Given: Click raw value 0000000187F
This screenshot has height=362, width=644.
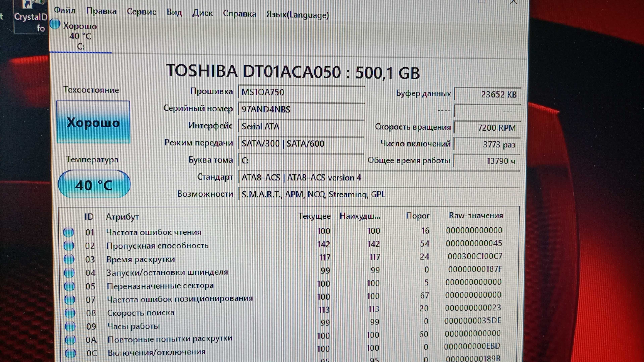Looking at the screenshot, I should (475, 269).
